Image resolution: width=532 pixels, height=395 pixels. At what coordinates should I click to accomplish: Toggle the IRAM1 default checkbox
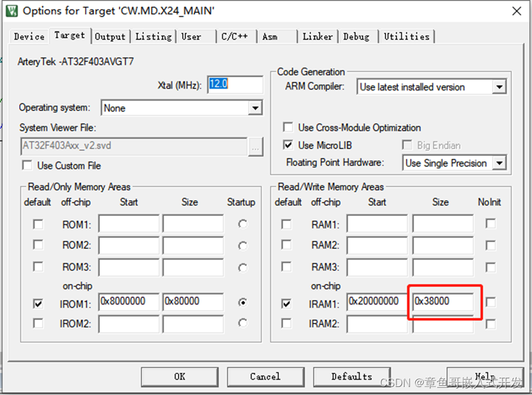pos(286,303)
